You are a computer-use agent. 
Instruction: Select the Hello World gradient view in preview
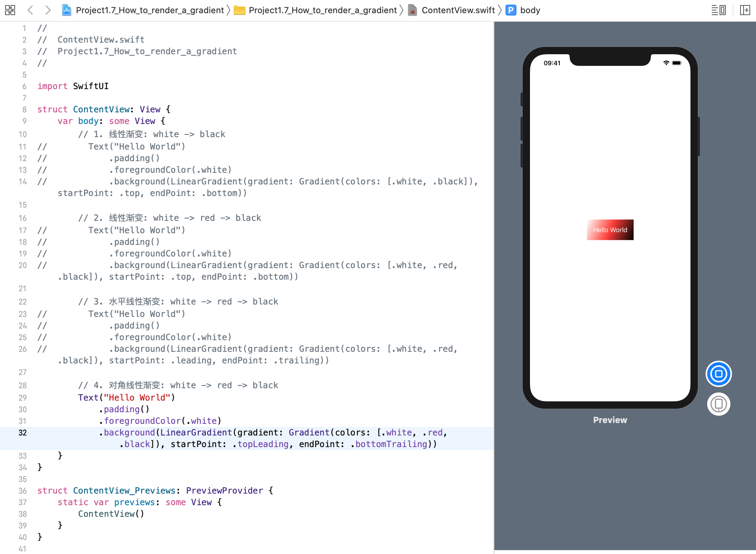(x=610, y=230)
